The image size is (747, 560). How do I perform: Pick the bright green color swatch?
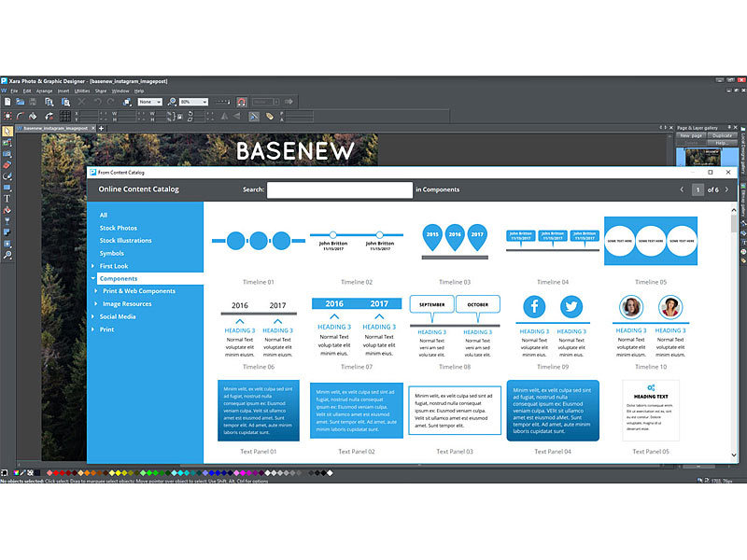(x=149, y=473)
